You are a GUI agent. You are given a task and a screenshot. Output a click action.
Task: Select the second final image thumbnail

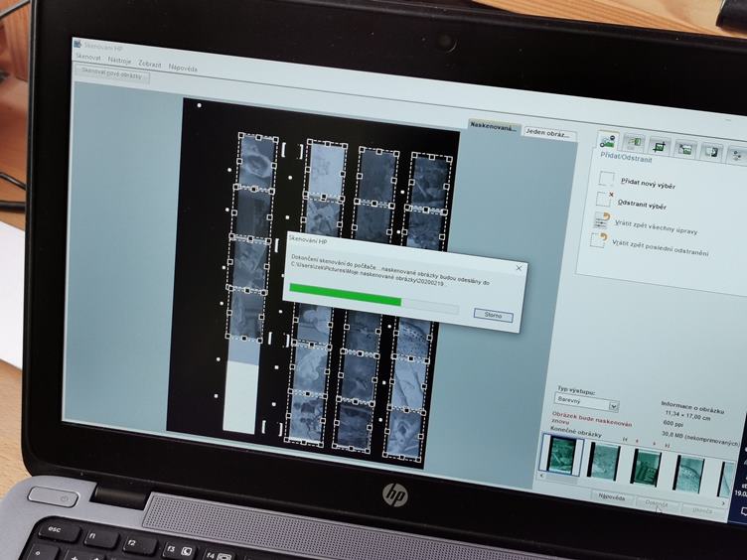[x=604, y=461]
